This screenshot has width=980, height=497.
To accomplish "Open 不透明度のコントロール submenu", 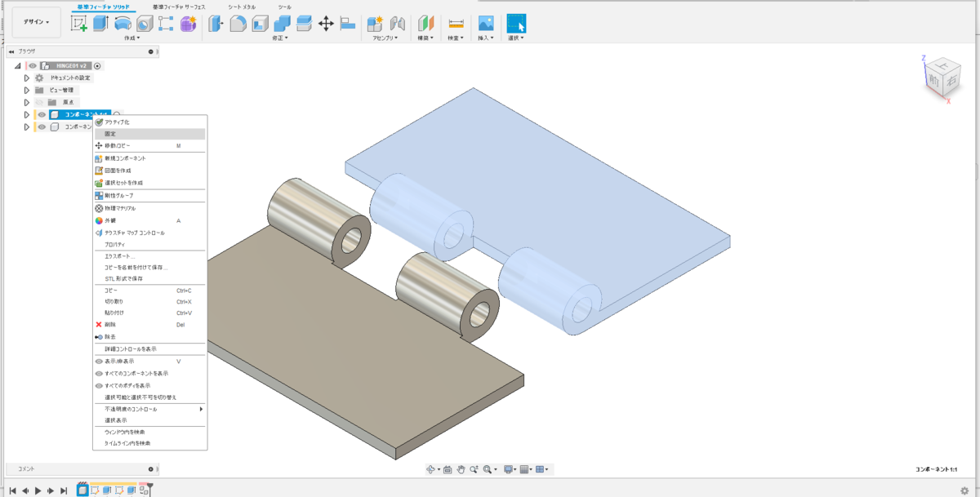I will (149, 409).
